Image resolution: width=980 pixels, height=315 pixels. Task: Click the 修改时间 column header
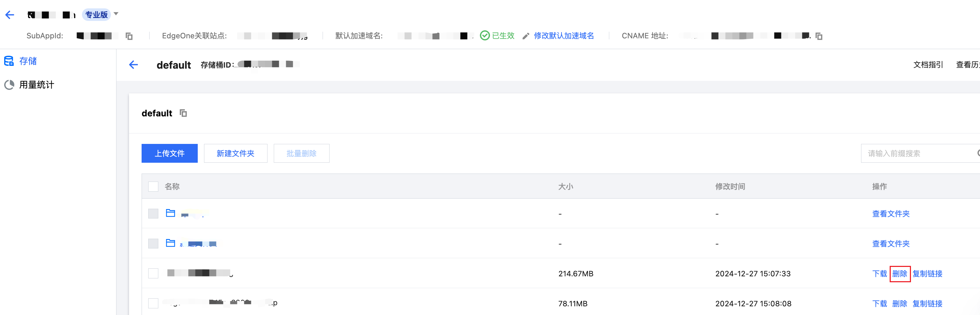730,186
